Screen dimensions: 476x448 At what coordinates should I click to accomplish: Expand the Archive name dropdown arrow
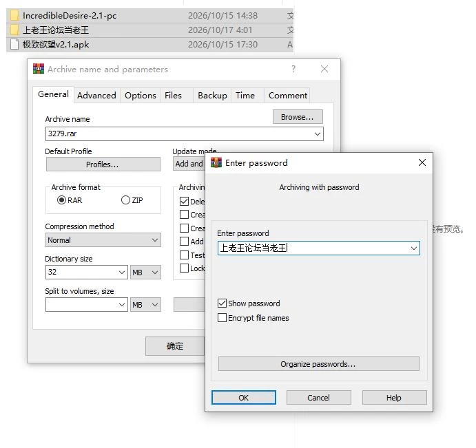tap(318, 134)
